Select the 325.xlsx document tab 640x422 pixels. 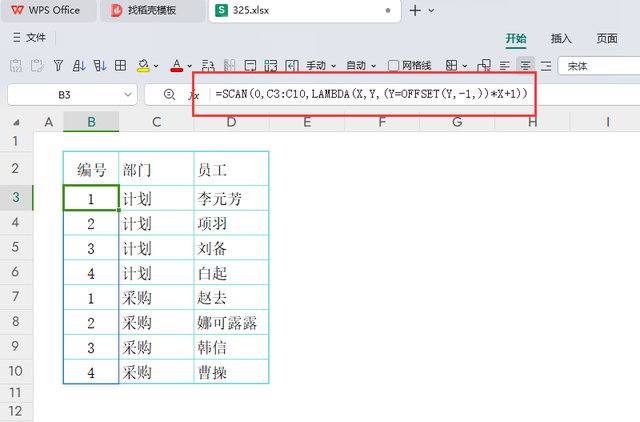point(304,11)
